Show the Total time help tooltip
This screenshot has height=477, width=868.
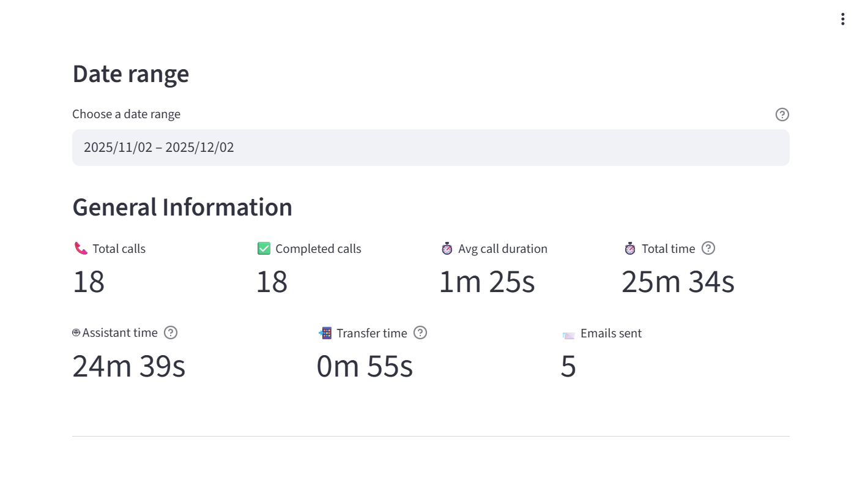point(708,248)
